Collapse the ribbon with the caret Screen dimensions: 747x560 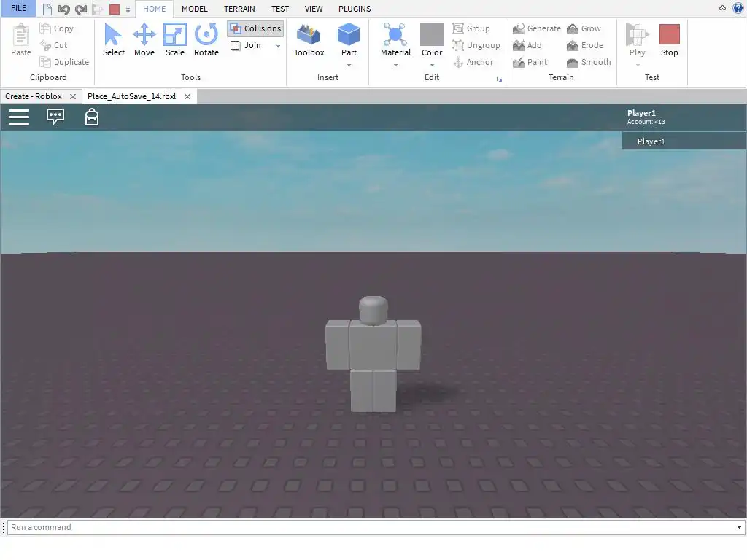coord(722,8)
